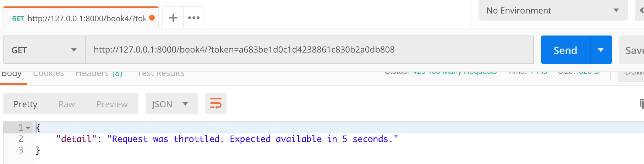
Task: Collapse JSON line 1 fold arrow
Action: click(x=28, y=128)
